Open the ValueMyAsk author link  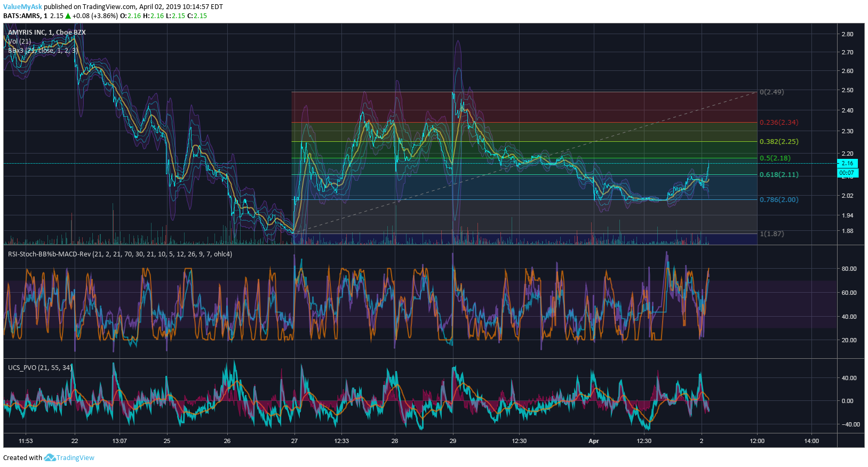(x=22, y=7)
